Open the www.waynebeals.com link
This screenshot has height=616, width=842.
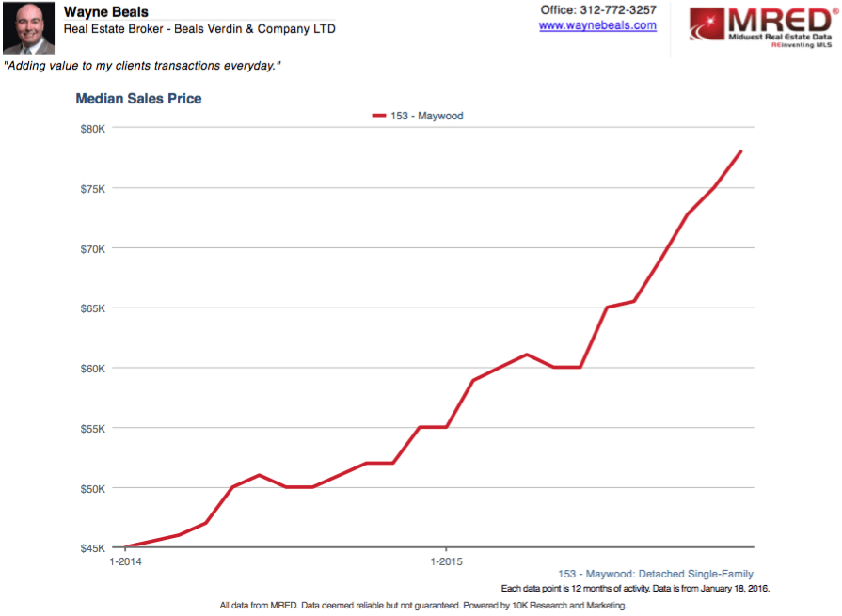coord(597,26)
